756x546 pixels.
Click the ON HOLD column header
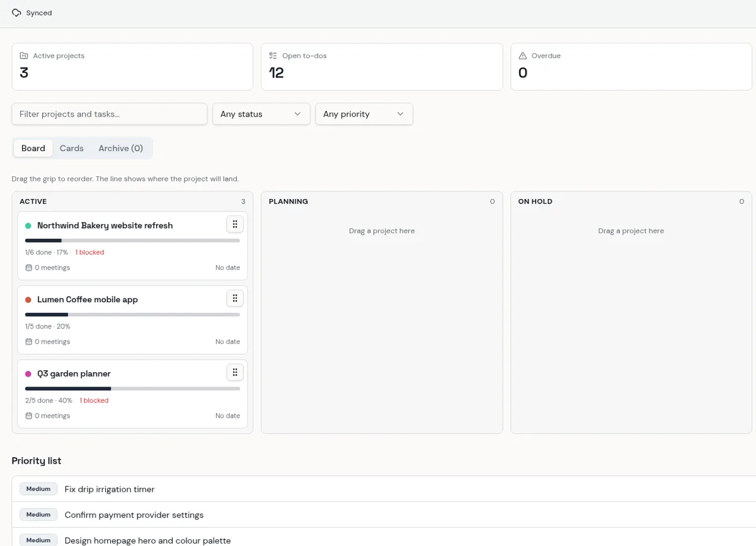tap(535, 202)
